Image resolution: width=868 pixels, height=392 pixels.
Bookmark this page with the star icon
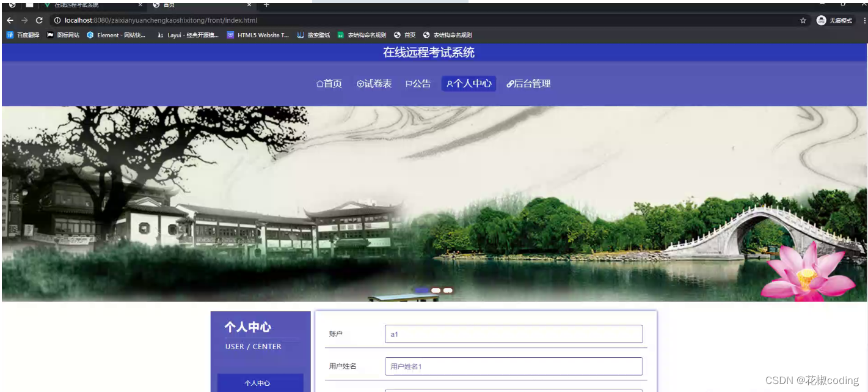(x=803, y=20)
